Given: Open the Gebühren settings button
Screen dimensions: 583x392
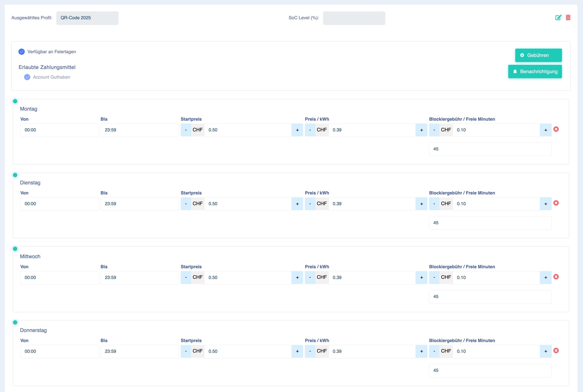Looking at the screenshot, I should [539, 55].
